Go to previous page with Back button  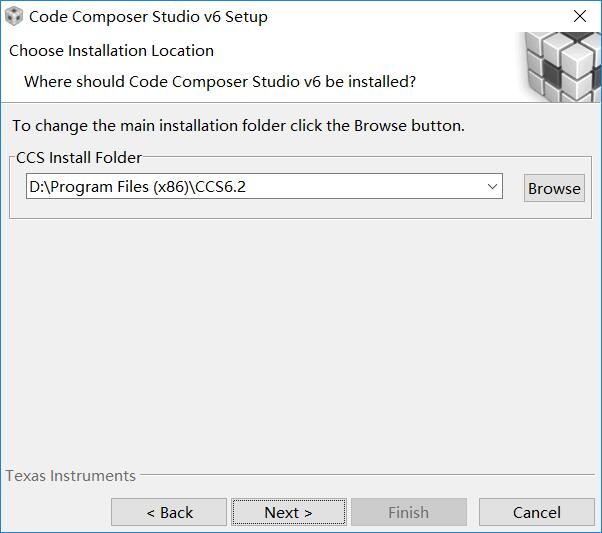169,512
